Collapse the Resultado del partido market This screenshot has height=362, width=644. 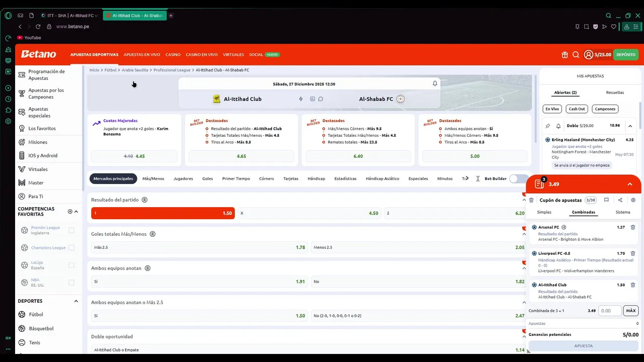coord(524,200)
